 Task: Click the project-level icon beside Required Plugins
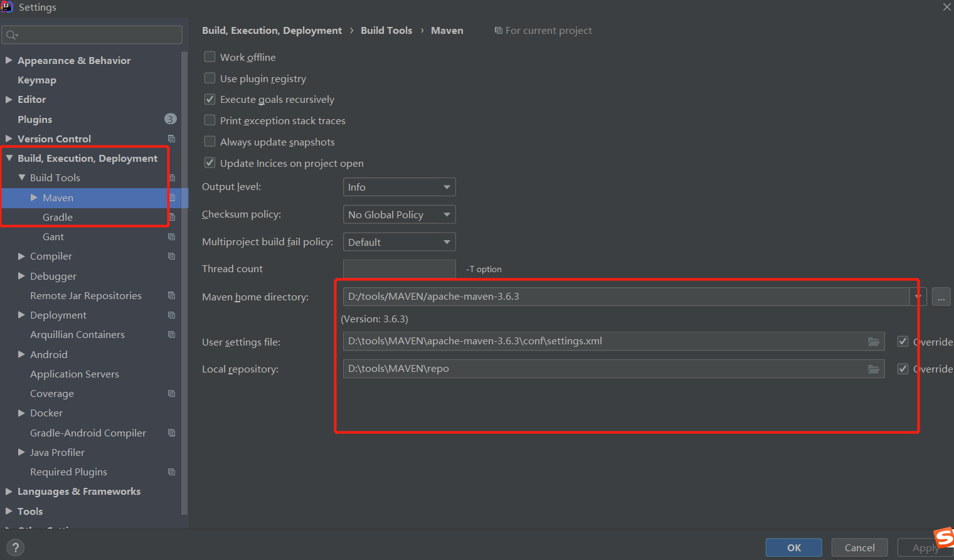(x=171, y=472)
